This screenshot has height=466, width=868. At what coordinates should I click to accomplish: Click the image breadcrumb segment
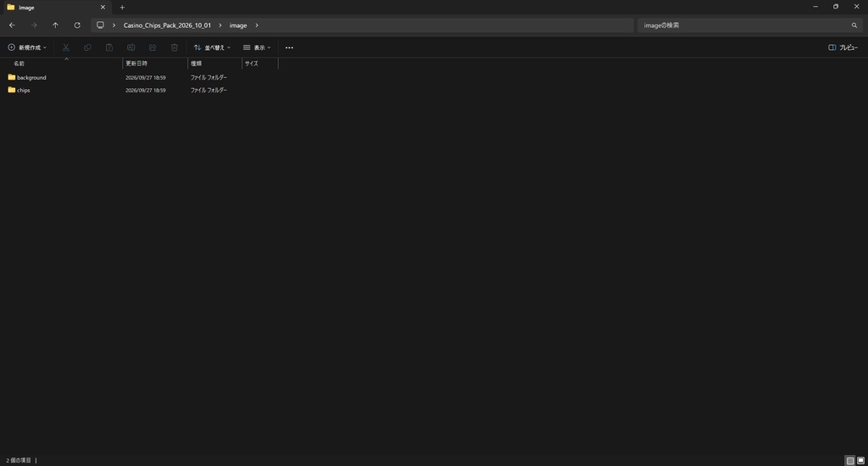click(x=238, y=25)
